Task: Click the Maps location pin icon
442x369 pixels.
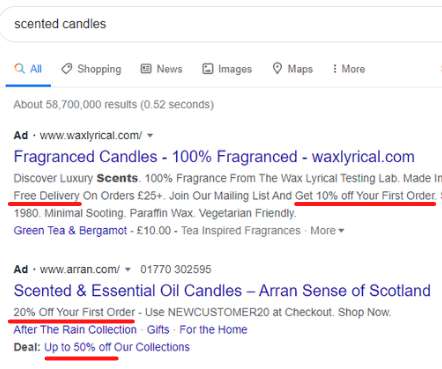Action: click(277, 68)
